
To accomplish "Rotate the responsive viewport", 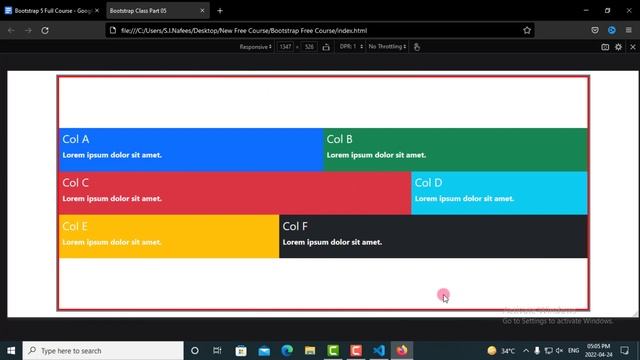I will (326, 47).
